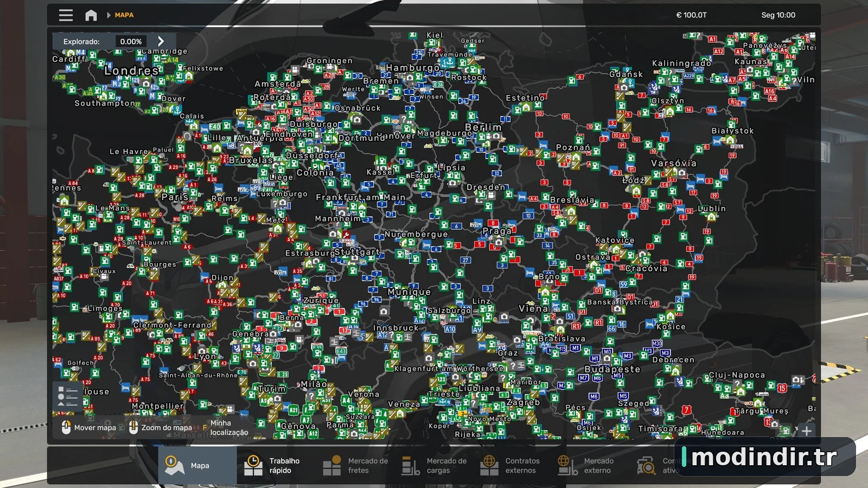Viewport: 868px width, 488px height.
Task: Select the Berlim city label
Action: tap(483, 127)
